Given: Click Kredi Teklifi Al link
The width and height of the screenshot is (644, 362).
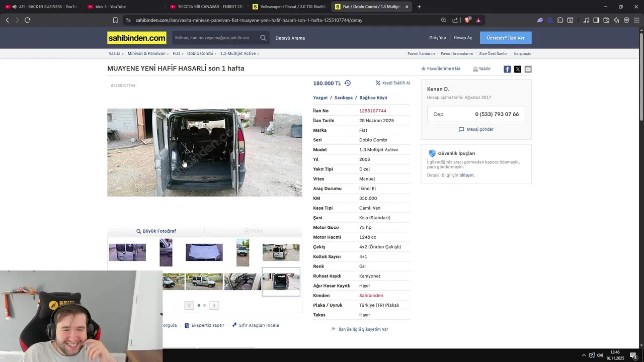Looking at the screenshot, I should (x=393, y=83).
